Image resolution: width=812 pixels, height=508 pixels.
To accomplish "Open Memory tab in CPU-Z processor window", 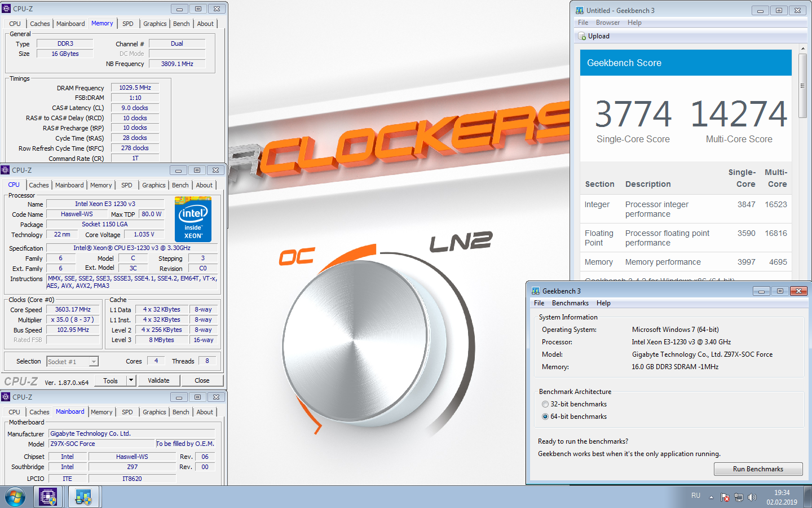I will pyautogui.click(x=101, y=185).
